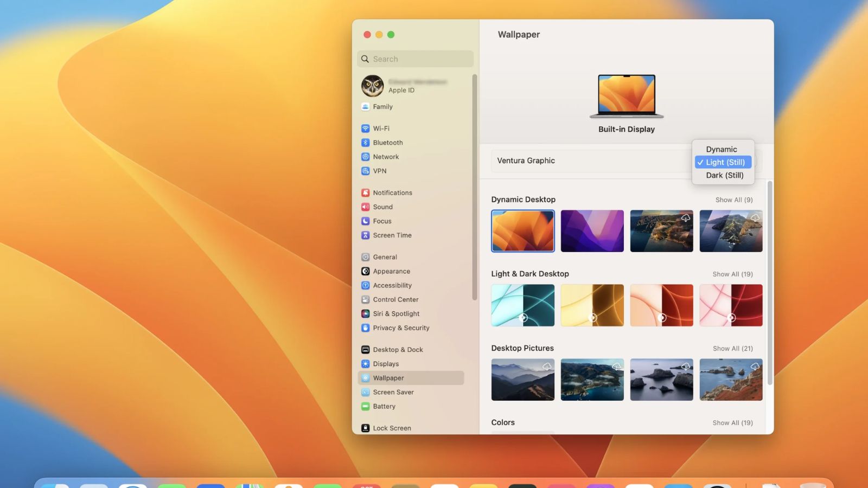Open the Battery icon
The width and height of the screenshot is (868, 488).
tap(366, 406)
